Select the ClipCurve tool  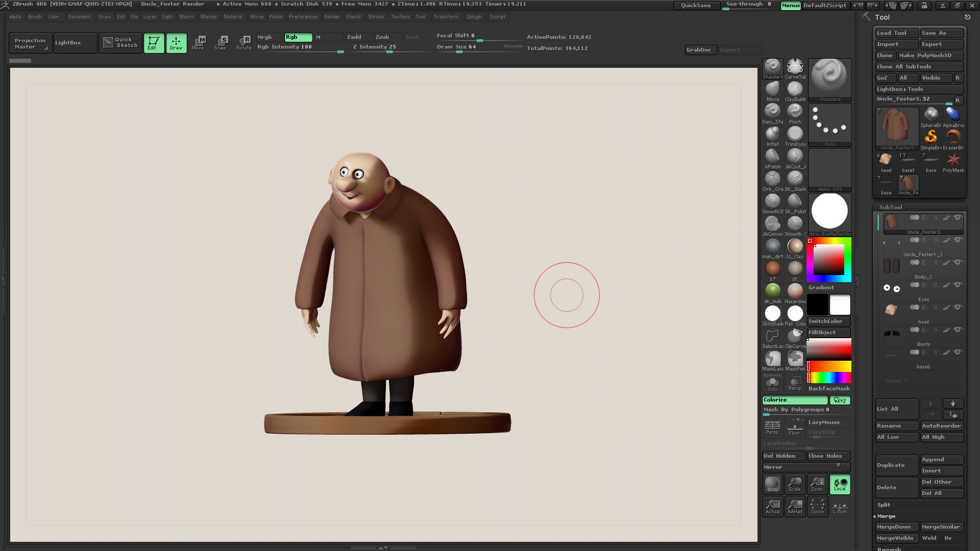click(x=795, y=338)
